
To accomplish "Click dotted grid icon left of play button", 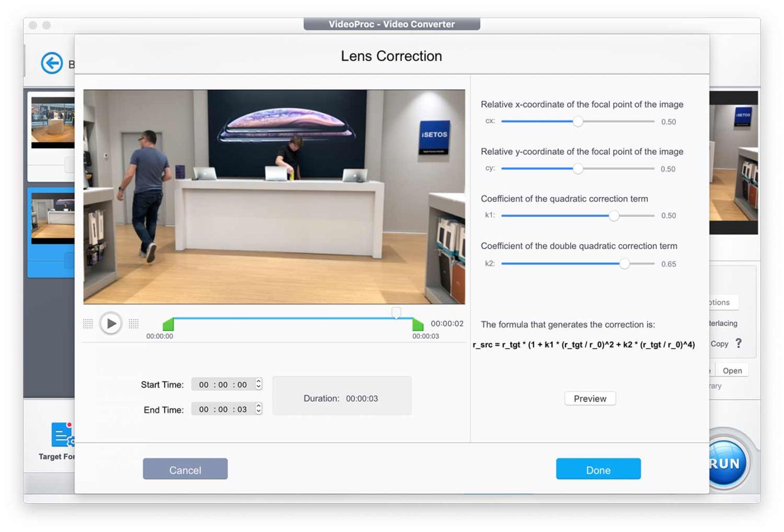I will (88, 324).
